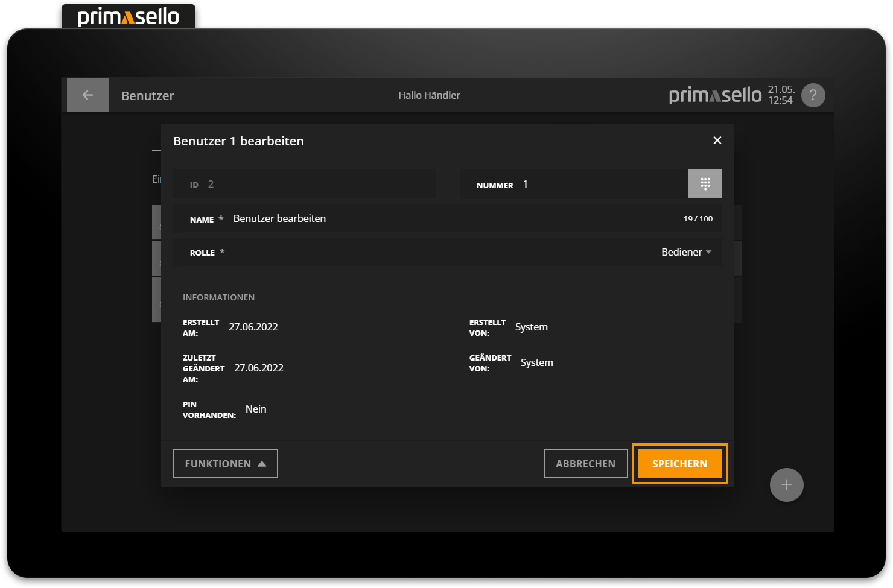
Task: Click the primasello logo beside the date
Action: click(x=715, y=95)
